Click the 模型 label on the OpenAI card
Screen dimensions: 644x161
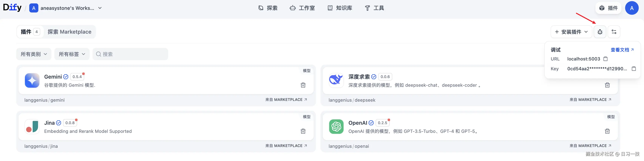pyautogui.click(x=611, y=117)
